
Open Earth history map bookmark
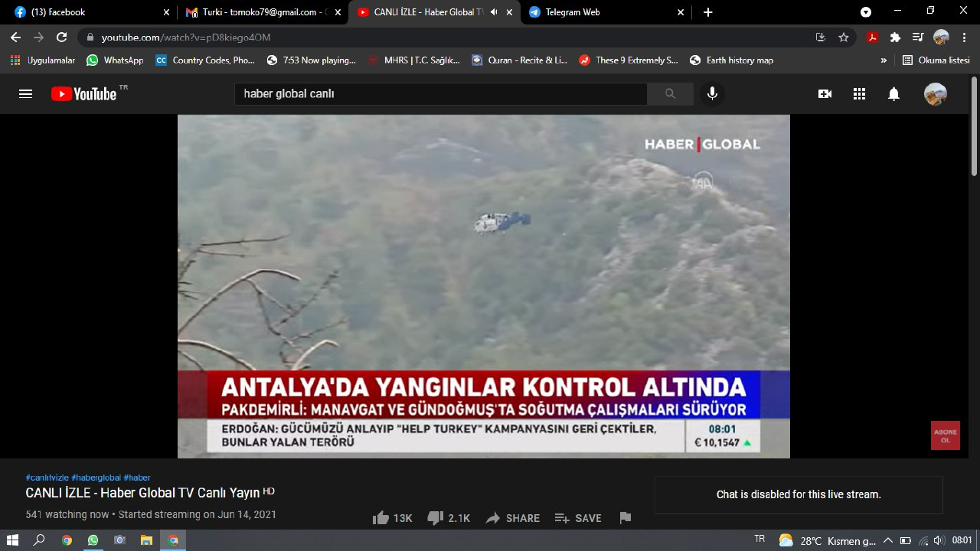point(732,60)
